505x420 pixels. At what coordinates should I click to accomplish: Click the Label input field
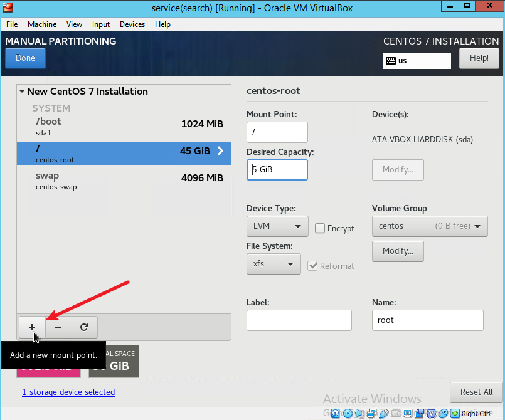(299, 320)
